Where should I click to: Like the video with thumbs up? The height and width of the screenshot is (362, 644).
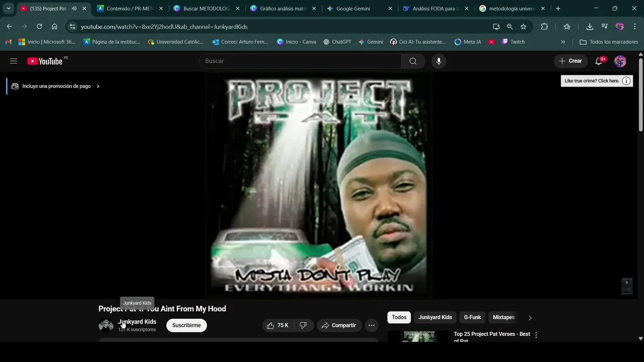point(278,325)
